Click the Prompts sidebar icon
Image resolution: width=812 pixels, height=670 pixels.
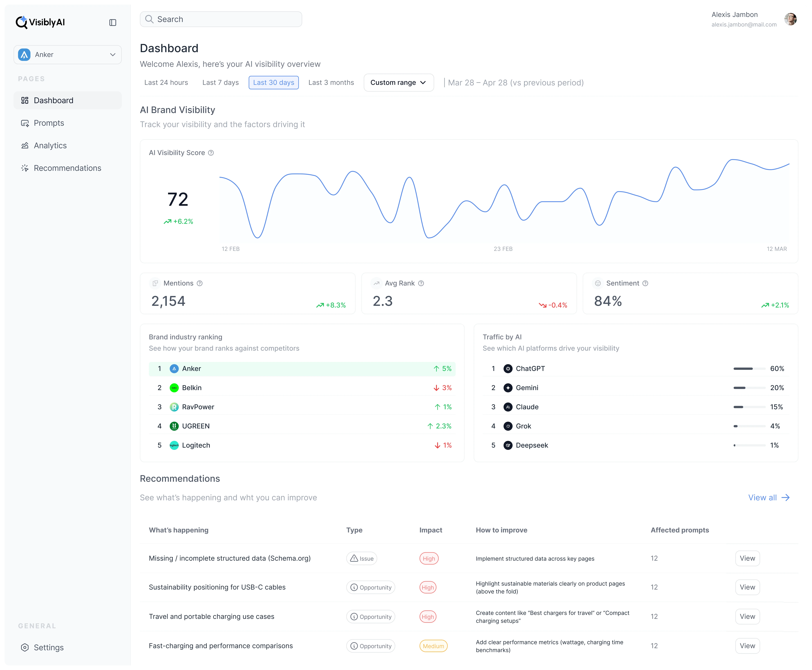pos(25,123)
